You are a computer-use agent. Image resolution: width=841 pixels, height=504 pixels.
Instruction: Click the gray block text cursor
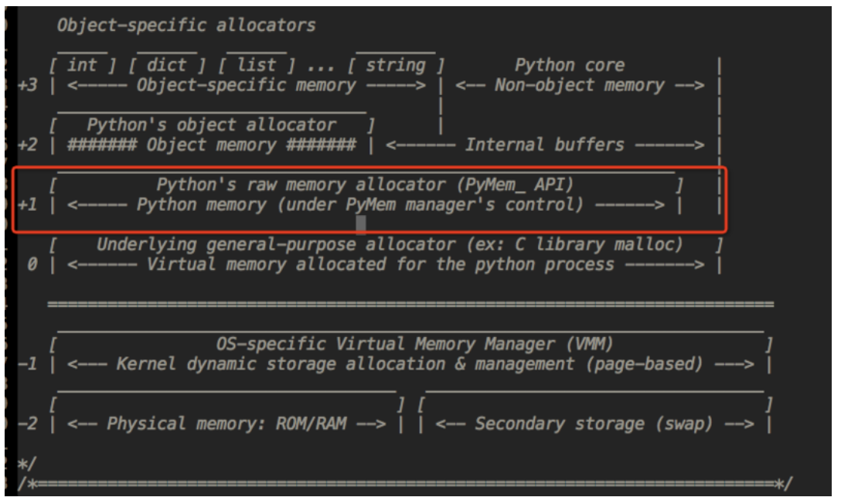click(360, 224)
